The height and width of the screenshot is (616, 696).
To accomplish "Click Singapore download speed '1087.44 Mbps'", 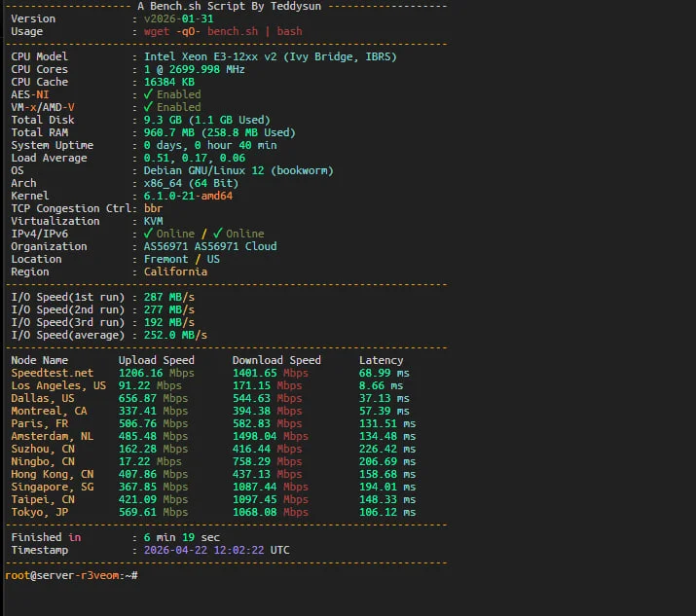I will [x=271, y=487].
